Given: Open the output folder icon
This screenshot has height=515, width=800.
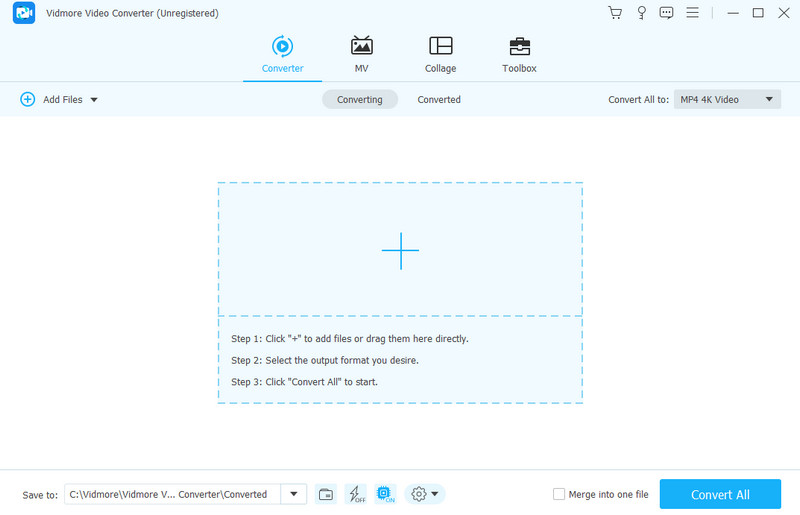Looking at the screenshot, I should pos(326,494).
